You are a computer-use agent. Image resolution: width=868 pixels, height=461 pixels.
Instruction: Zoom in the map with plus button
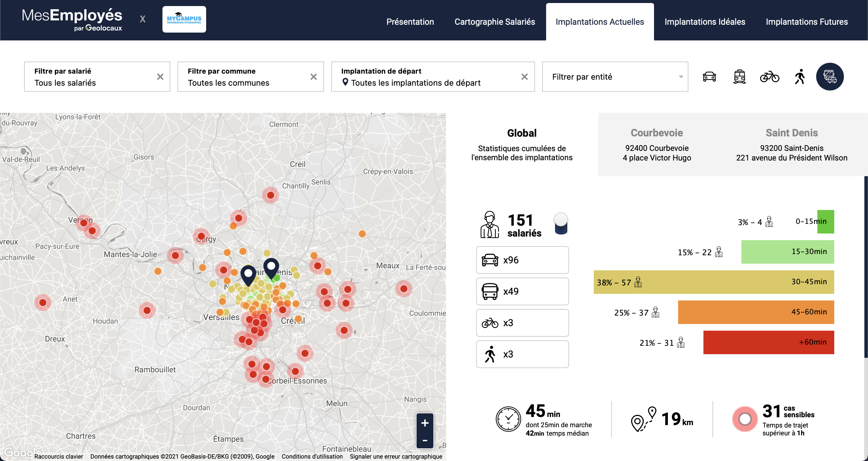point(425,423)
